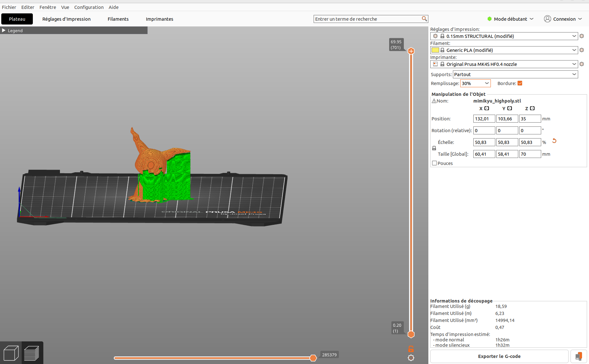Switch to 3D editor view cube icon

pos(11,353)
